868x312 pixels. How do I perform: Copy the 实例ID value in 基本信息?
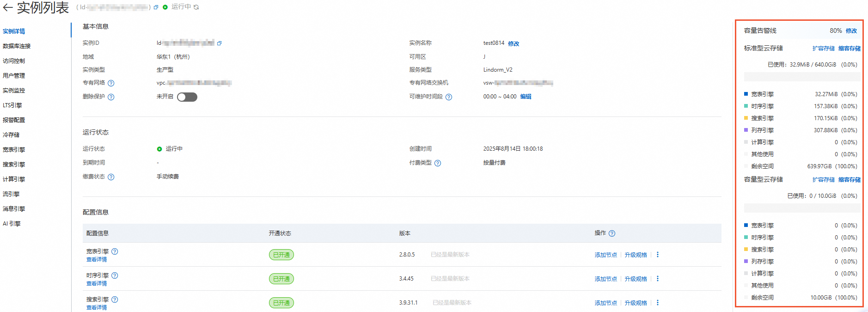[219, 43]
